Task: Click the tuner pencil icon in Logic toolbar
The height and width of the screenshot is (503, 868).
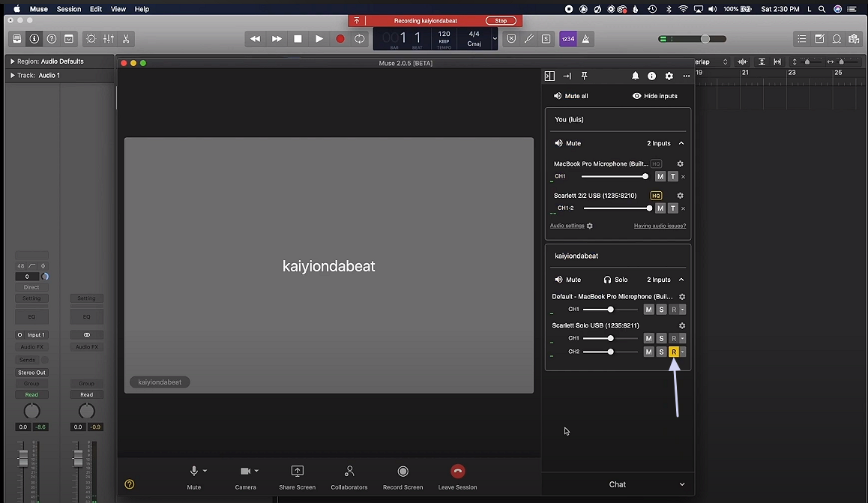Action: pyautogui.click(x=528, y=39)
